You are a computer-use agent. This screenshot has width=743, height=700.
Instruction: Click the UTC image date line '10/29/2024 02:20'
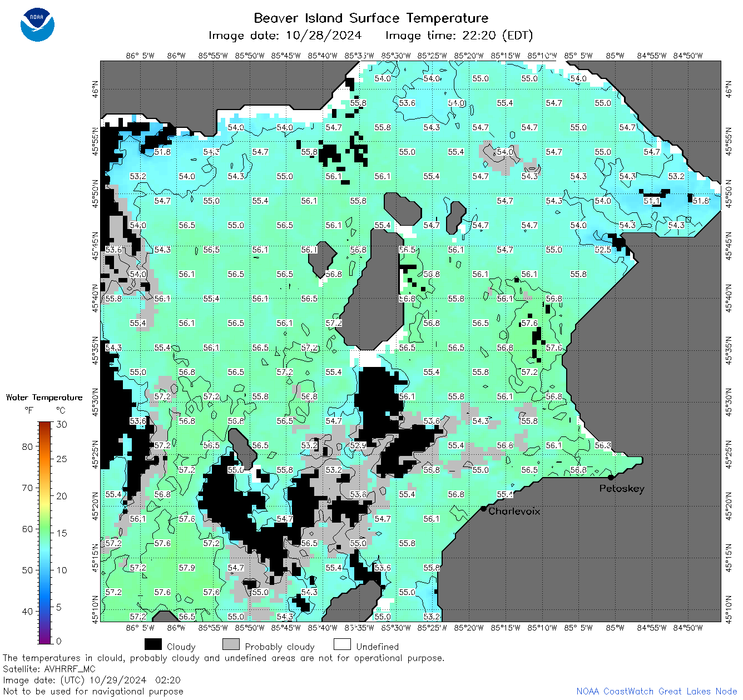click(92, 680)
